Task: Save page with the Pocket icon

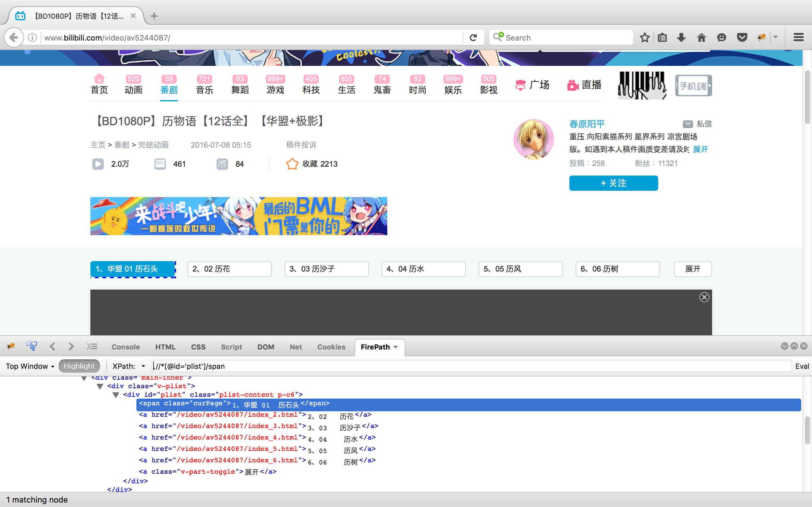Action: 742,37
